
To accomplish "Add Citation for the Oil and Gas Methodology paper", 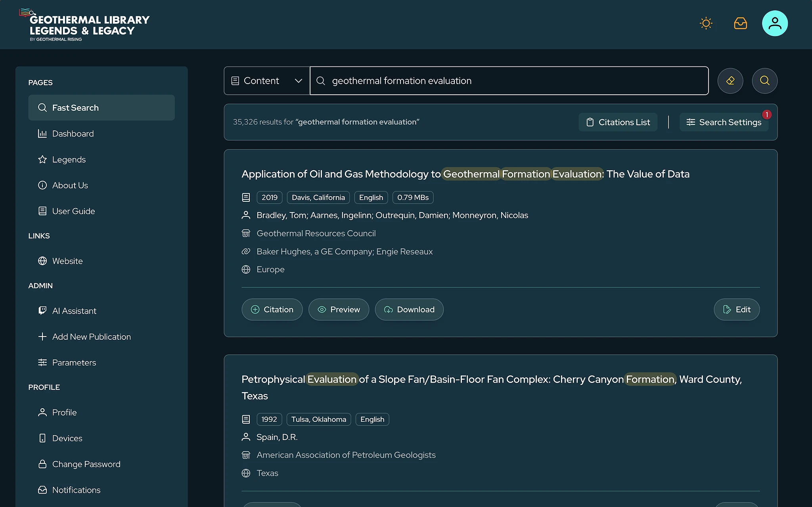I will pyautogui.click(x=272, y=310).
